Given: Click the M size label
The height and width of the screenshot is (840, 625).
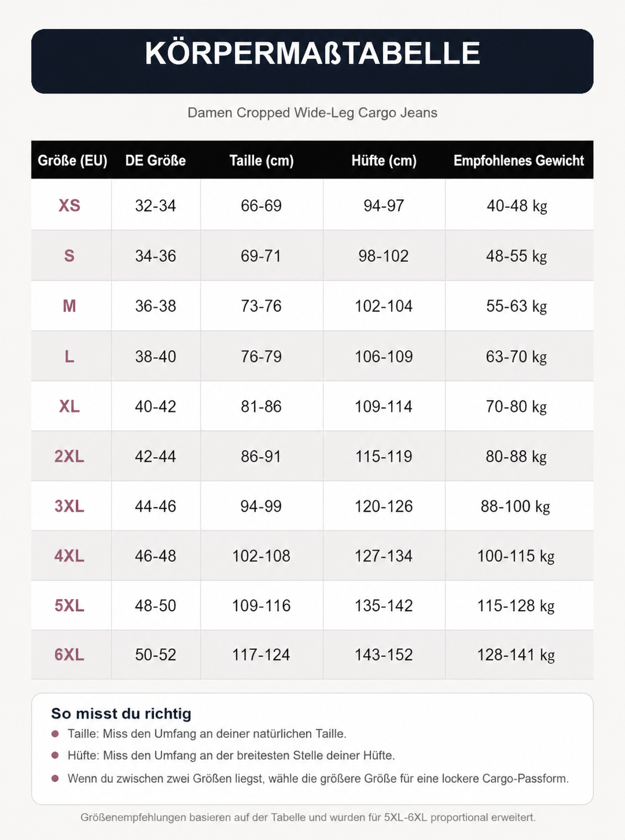Looking at the screenshot, I should (69, 306).
